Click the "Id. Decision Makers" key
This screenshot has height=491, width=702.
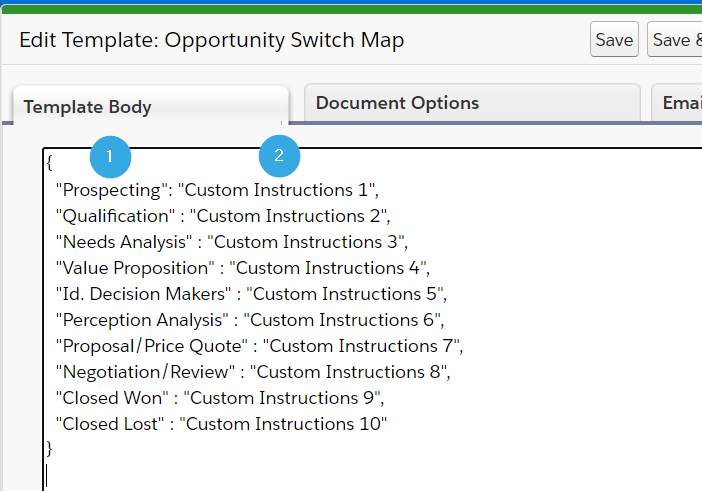pos(143,294)
